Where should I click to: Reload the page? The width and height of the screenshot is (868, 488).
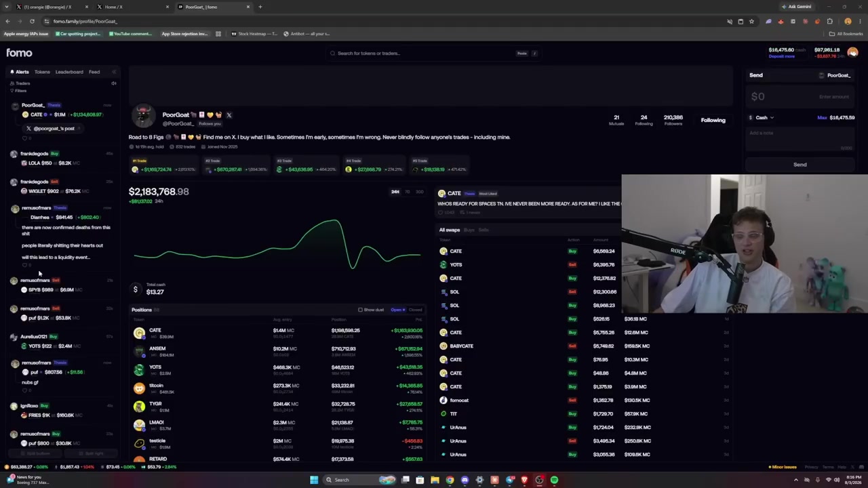pyautogui.click(x=32, y=21)
